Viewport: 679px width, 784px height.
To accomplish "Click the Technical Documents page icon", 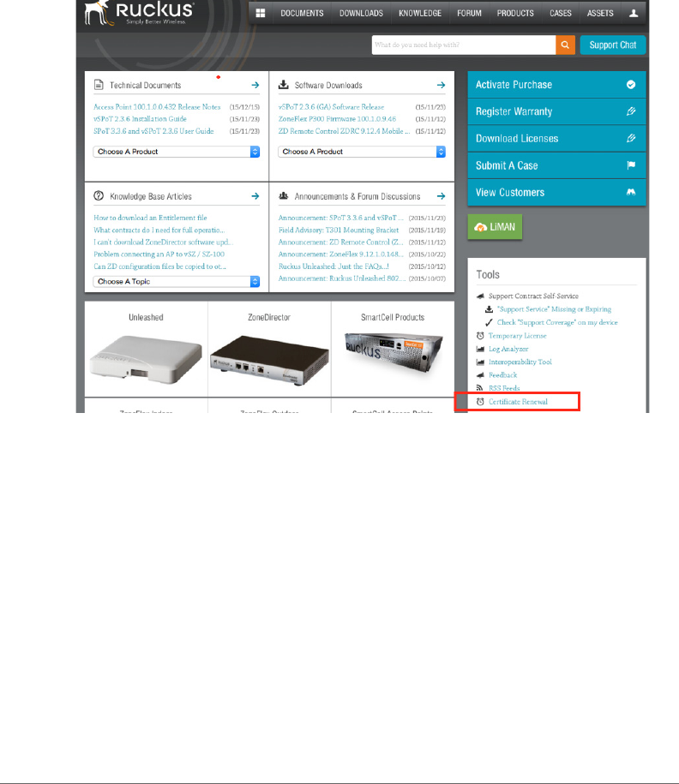I will (99, 85).
